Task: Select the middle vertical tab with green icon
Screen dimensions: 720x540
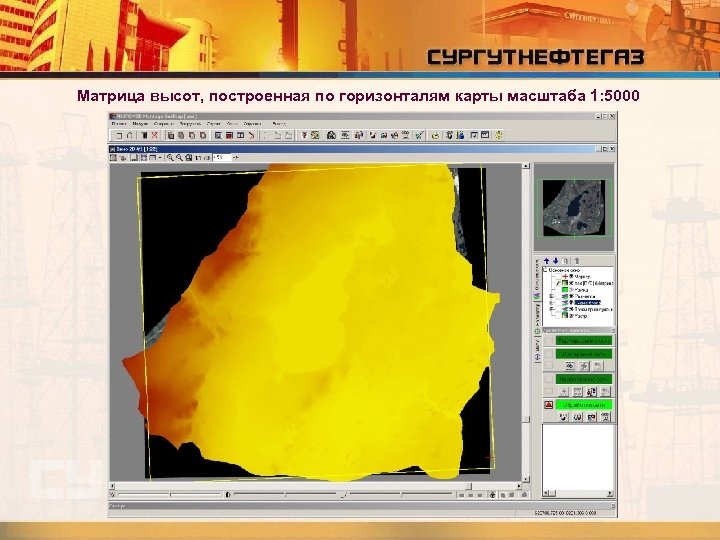Action: [536, 320]
